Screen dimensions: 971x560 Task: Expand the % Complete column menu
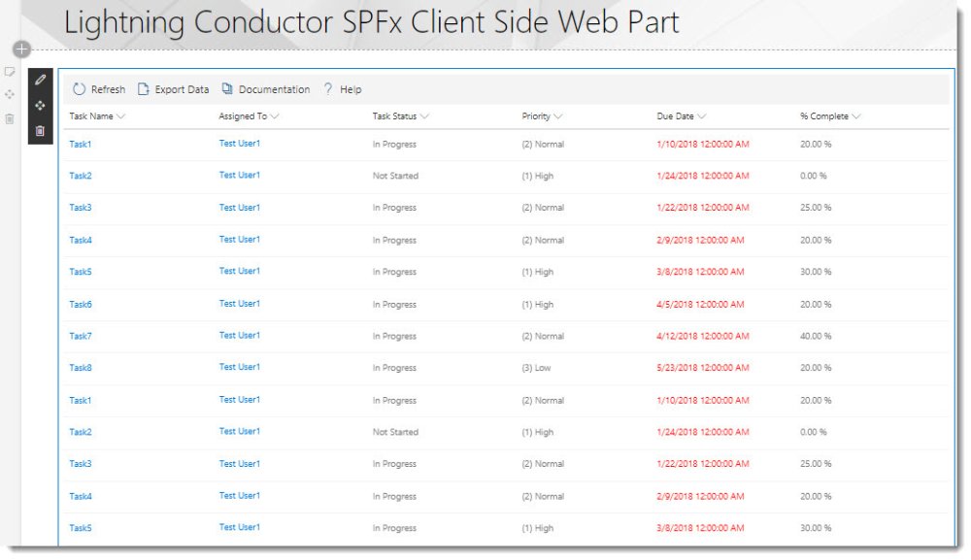tap(858, 115)
